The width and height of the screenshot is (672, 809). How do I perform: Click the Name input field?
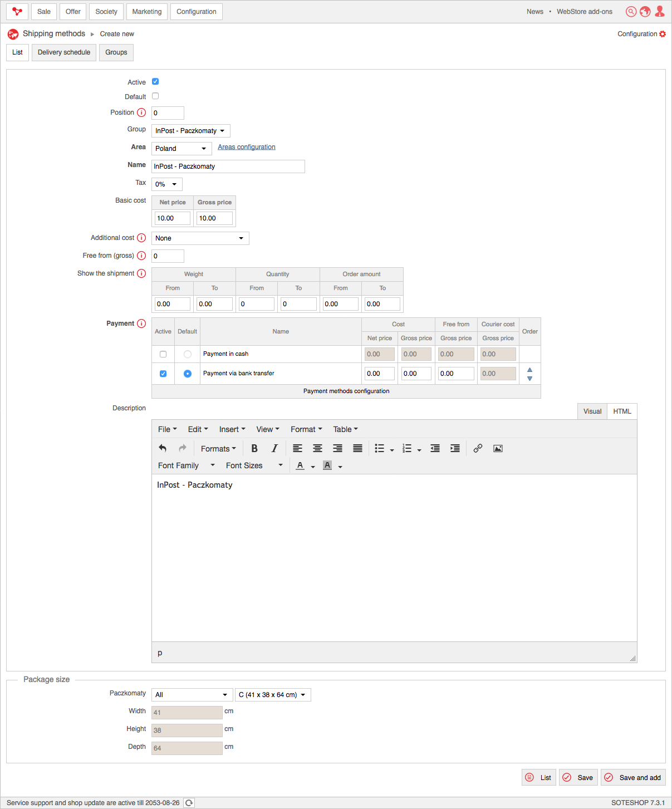coord(228,166)
